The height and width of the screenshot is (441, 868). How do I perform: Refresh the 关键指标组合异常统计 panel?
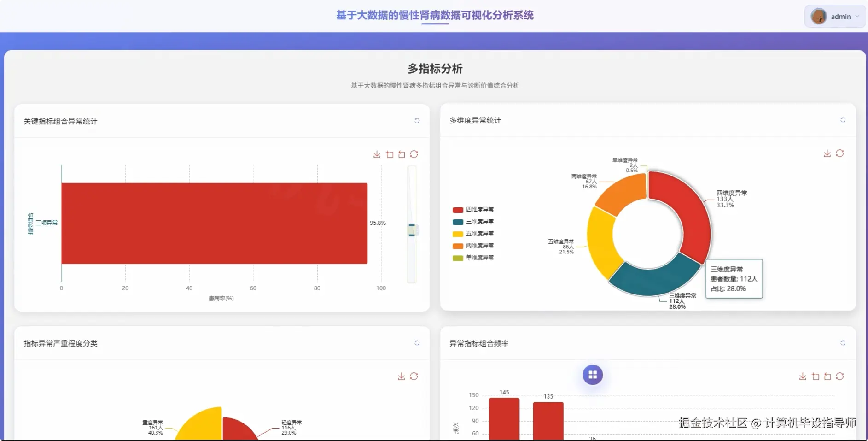tap(417, 121)
